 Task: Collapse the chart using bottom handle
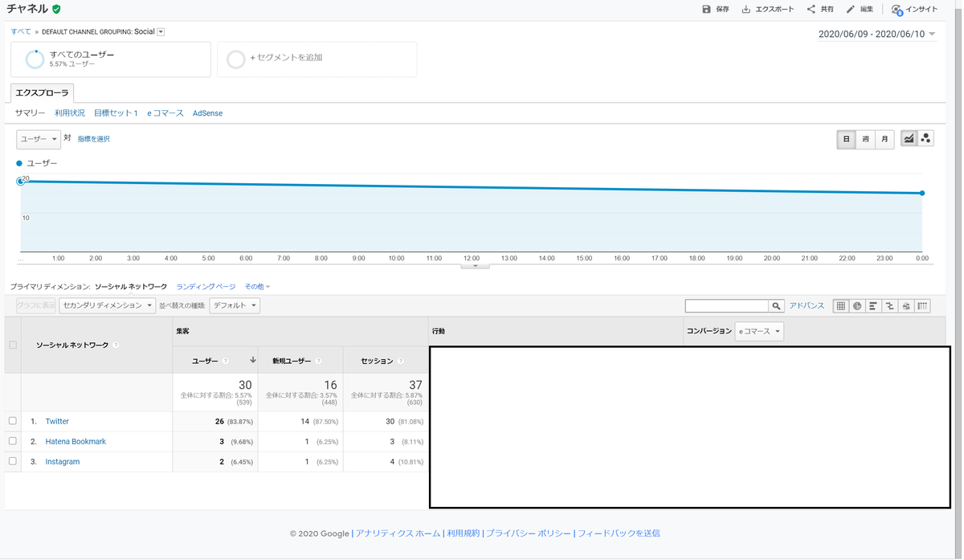click(475, 265)
